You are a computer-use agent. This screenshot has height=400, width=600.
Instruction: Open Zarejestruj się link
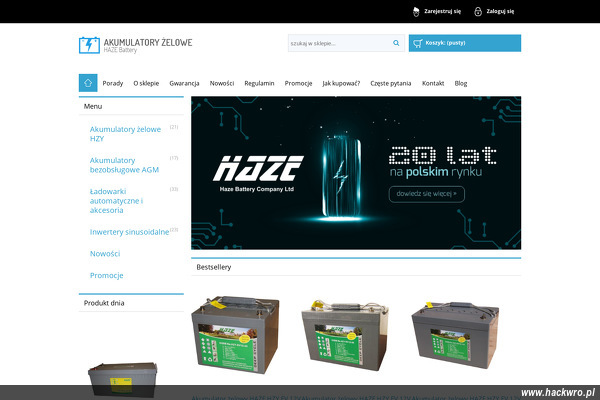click(x=442, y=11)
